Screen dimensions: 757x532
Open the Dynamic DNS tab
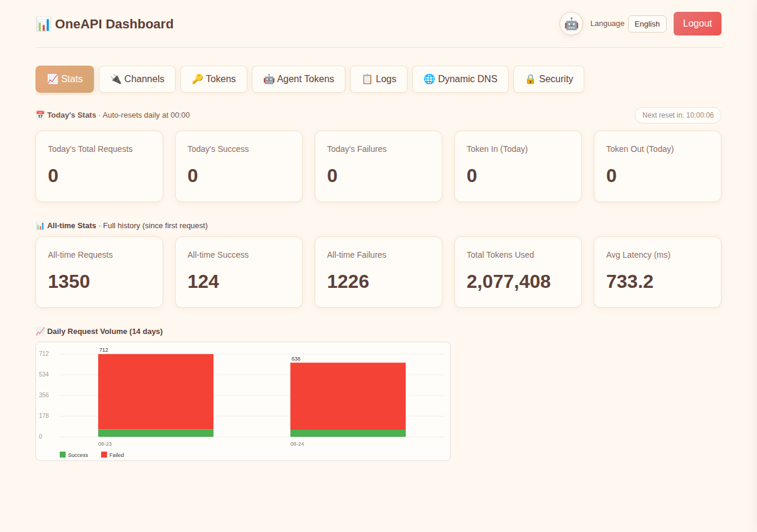460,79
